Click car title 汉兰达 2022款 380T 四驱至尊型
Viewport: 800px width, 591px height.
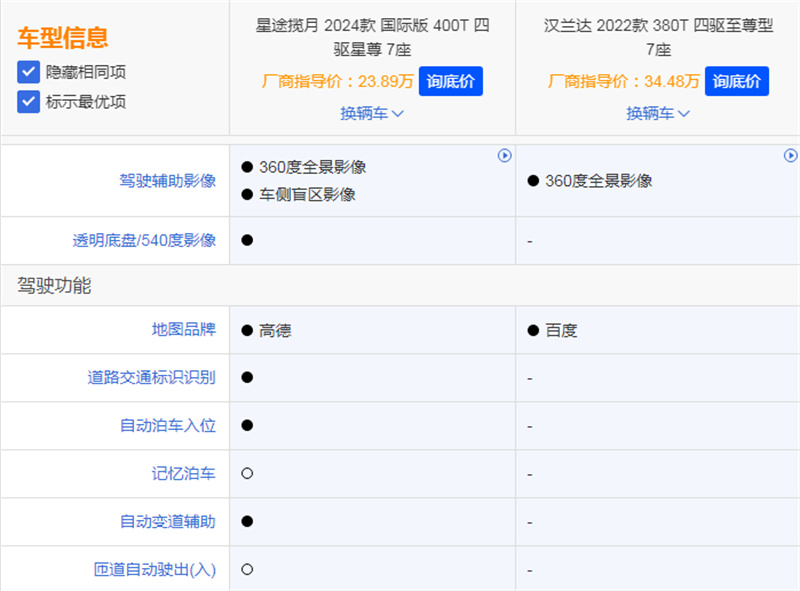tap(658, 37)
